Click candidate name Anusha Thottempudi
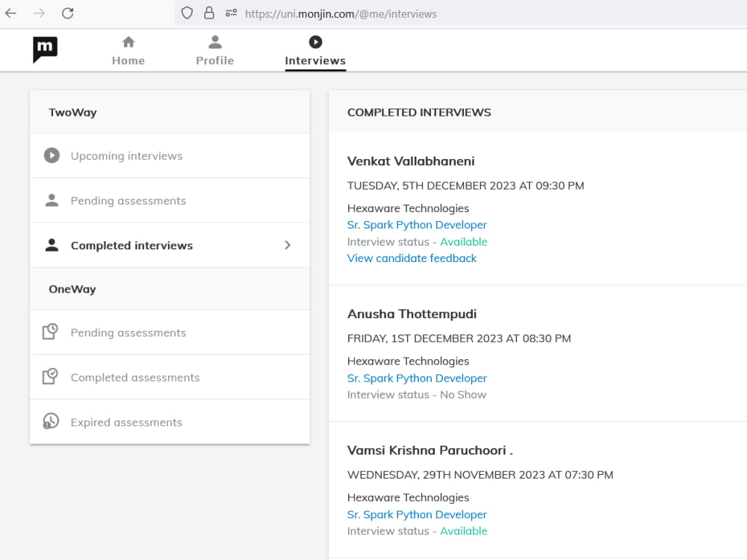This screenshot has width=747, height=560. coord(412,314)
